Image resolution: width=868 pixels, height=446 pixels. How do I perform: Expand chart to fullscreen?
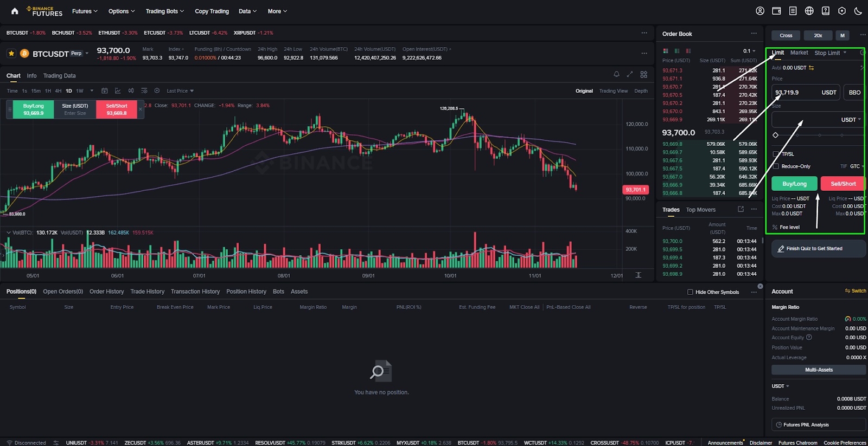[630, 74]
